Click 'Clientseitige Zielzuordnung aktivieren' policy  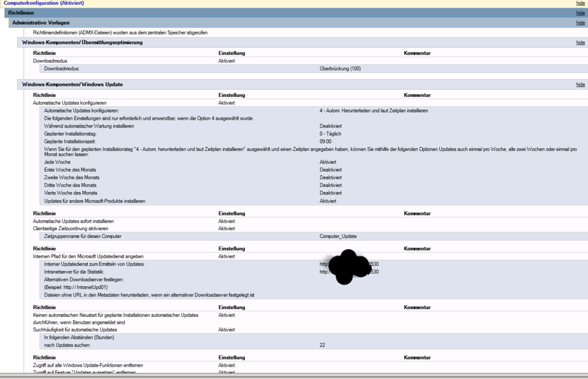71,229
